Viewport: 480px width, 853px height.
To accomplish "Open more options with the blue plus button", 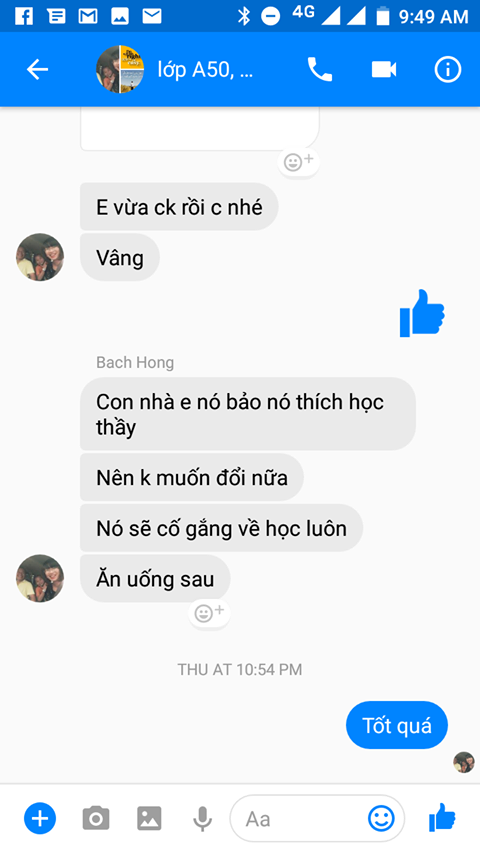I will pyautogui.click(x=40, y=818).
